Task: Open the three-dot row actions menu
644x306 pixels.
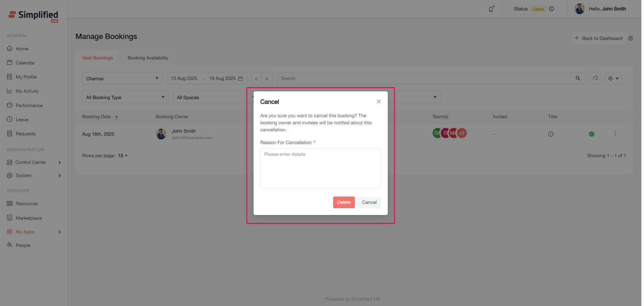Action: click(615, 133)
